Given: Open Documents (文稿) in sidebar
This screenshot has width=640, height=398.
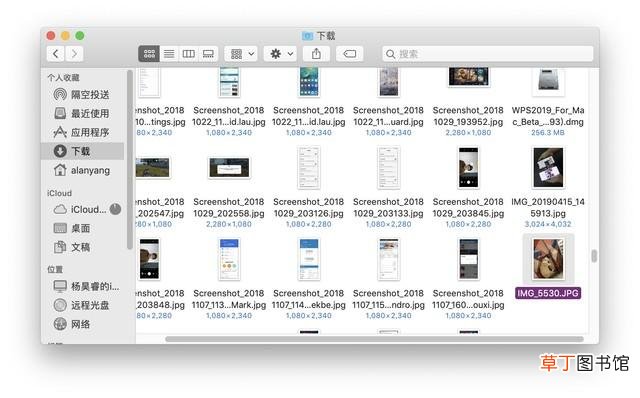Looking at the screenshot, I should (x=72, y=247).
